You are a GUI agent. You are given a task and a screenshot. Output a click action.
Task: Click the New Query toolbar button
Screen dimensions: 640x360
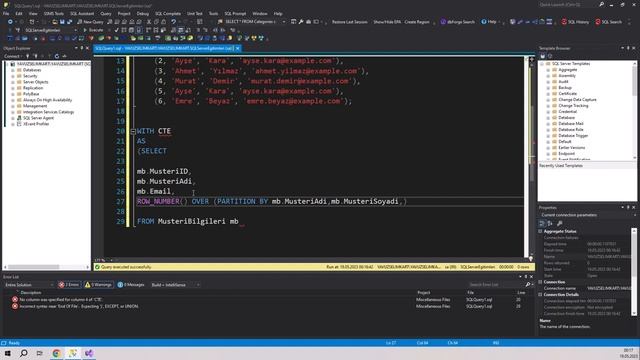[90, 22]
